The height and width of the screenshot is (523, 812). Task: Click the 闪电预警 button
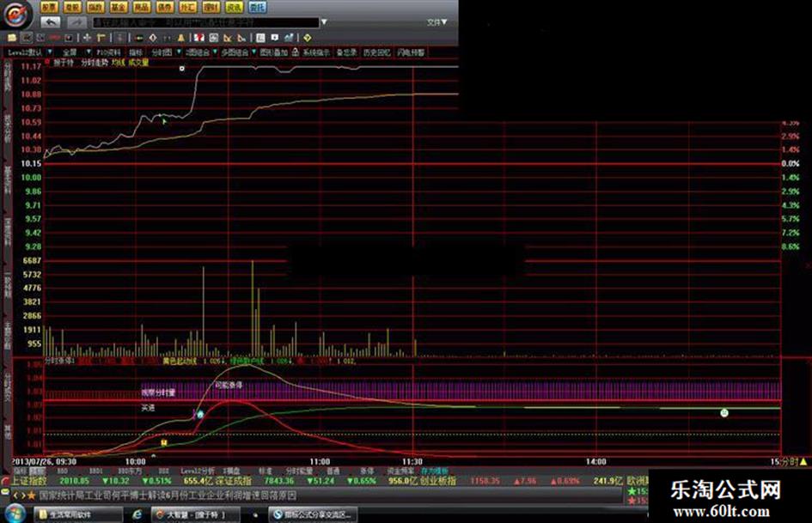[412, 52]
